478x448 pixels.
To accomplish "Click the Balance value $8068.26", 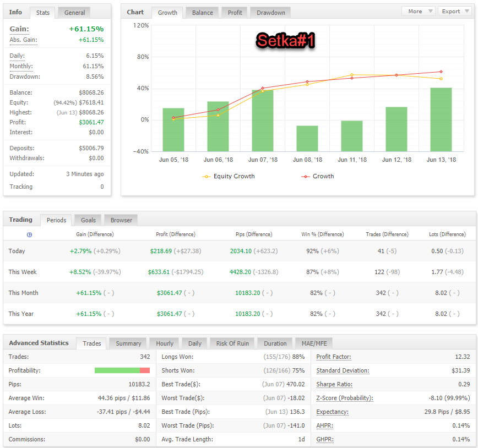I will pyautogui.click(x=91, y=92).
